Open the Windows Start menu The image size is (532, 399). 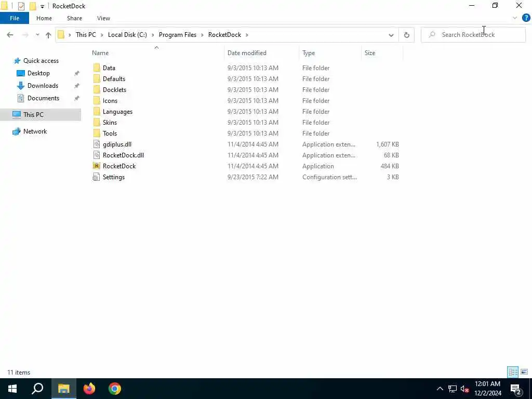12,389
